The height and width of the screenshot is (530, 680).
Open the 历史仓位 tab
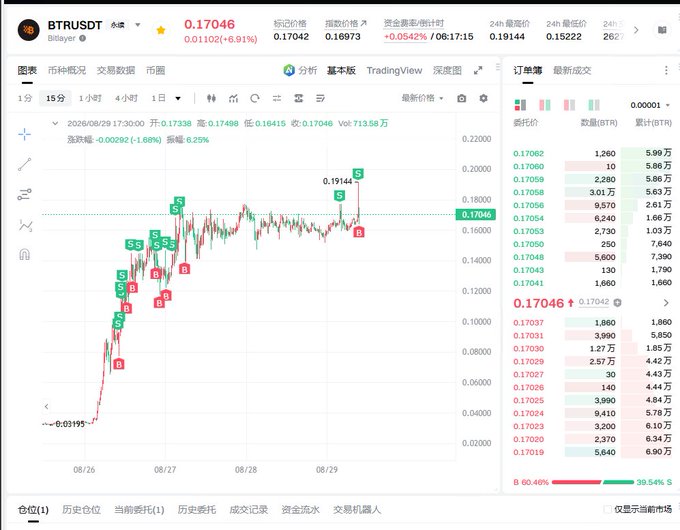coord(82,510)
